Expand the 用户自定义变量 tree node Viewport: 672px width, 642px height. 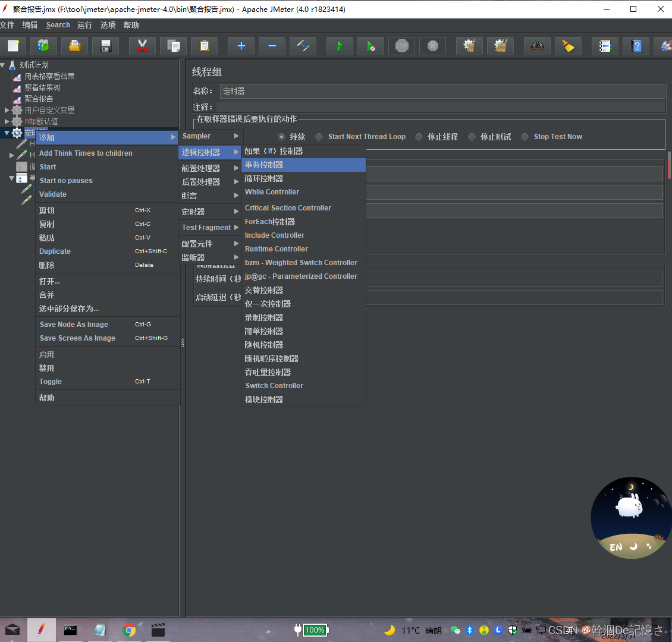pyautogui.click(x=7, y=110)
